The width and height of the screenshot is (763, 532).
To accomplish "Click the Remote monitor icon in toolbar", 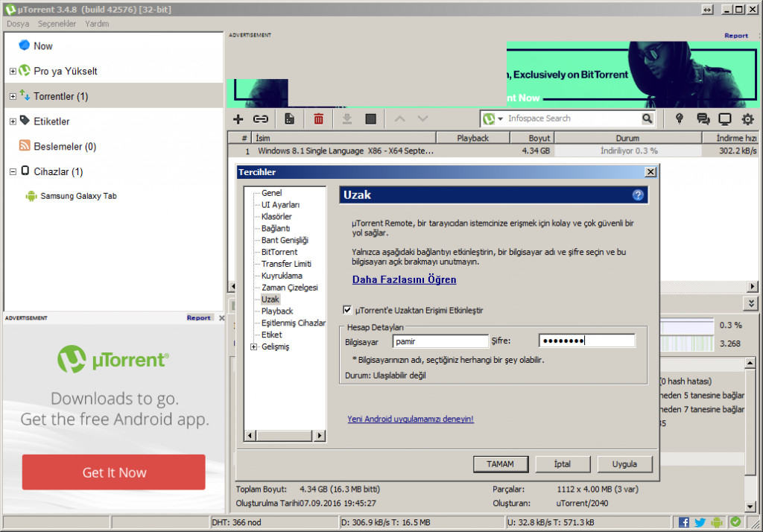I will (x=725, y=118).
